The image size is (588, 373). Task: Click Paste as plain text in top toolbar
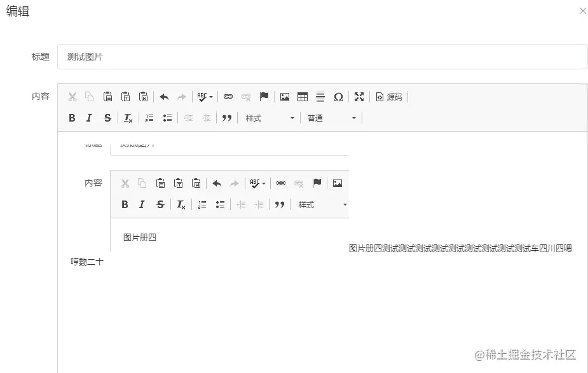126,97
